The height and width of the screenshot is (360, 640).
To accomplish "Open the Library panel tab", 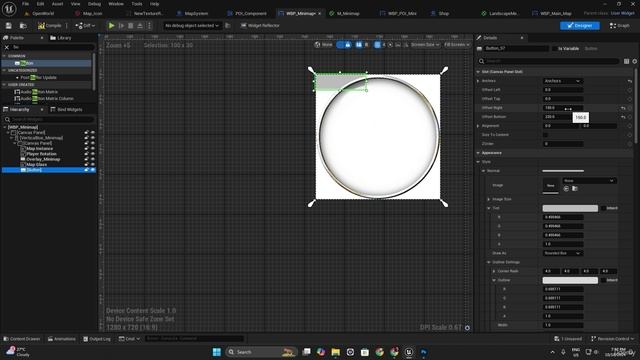I will click(x=60, y=38).
